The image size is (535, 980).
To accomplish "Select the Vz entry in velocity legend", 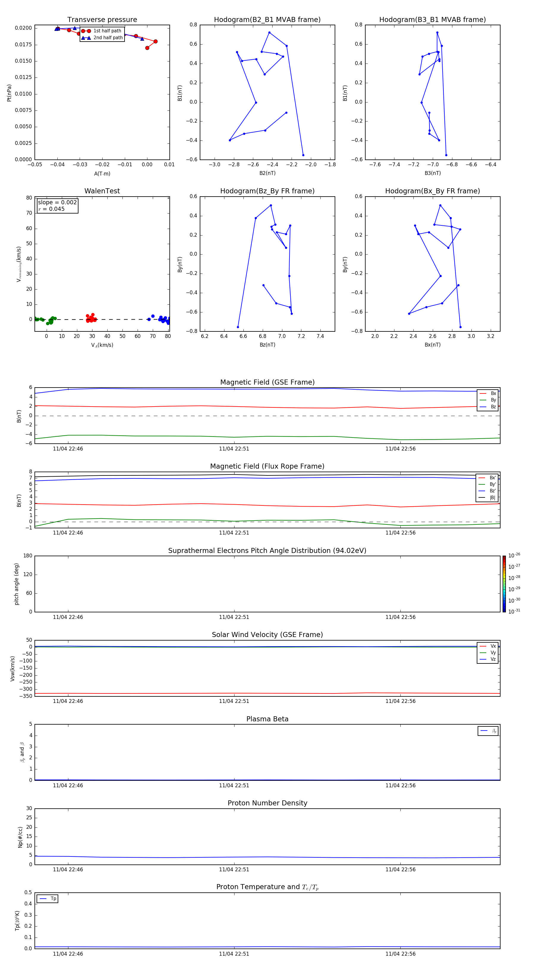I will click(488, 659).
